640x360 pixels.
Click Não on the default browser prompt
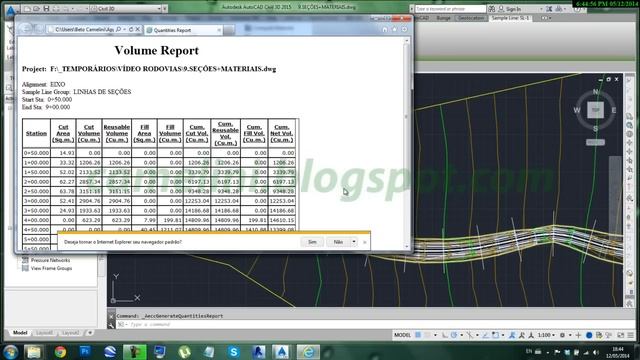coord(338,242)
